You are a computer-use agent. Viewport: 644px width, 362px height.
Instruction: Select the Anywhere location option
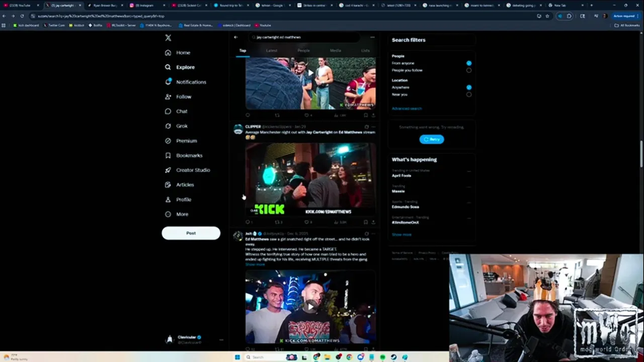click(x=469, y=87)
